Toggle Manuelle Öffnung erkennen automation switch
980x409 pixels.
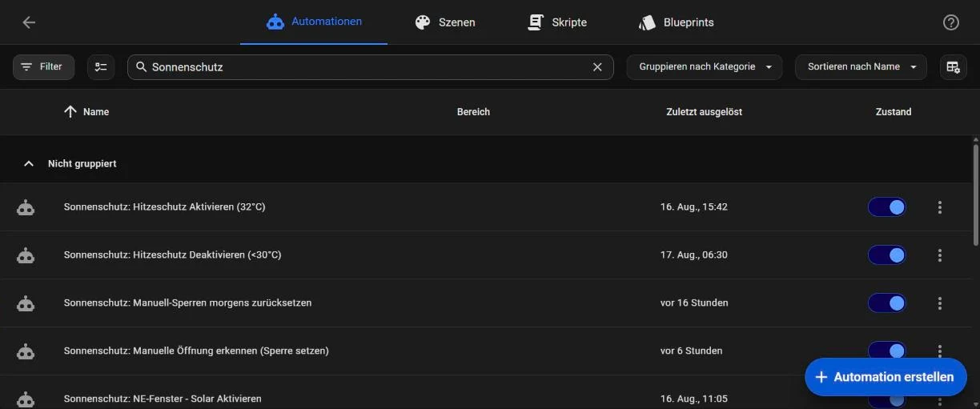(x=887, y=351)
